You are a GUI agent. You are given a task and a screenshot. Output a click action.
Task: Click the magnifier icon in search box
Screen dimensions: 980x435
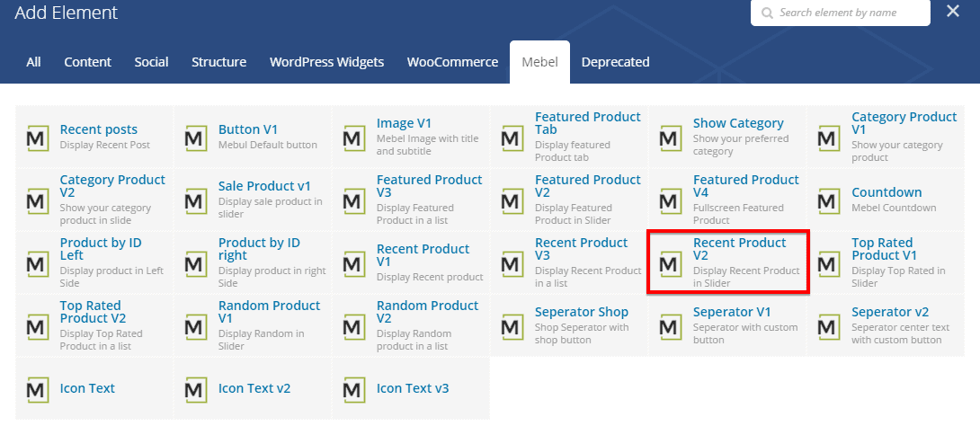[x=767, y=13]
